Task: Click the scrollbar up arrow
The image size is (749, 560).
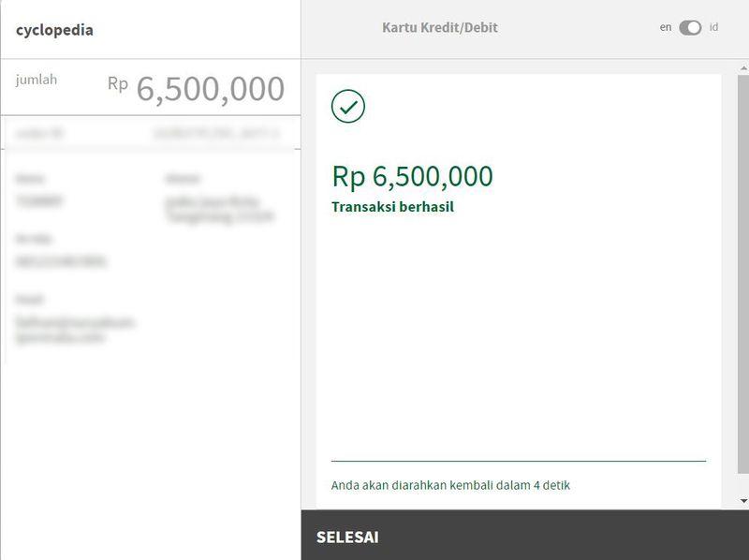Action: (x=743, y=66)
